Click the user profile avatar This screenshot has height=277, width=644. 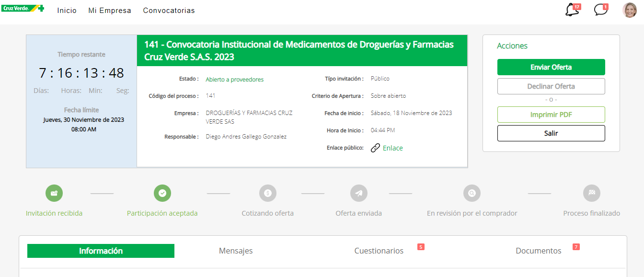630,10
